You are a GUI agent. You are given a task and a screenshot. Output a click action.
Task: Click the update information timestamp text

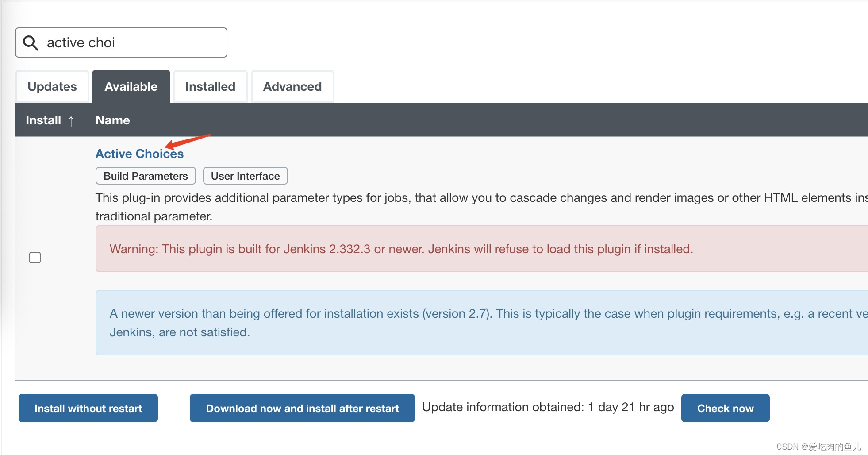(x=549, y=407)
